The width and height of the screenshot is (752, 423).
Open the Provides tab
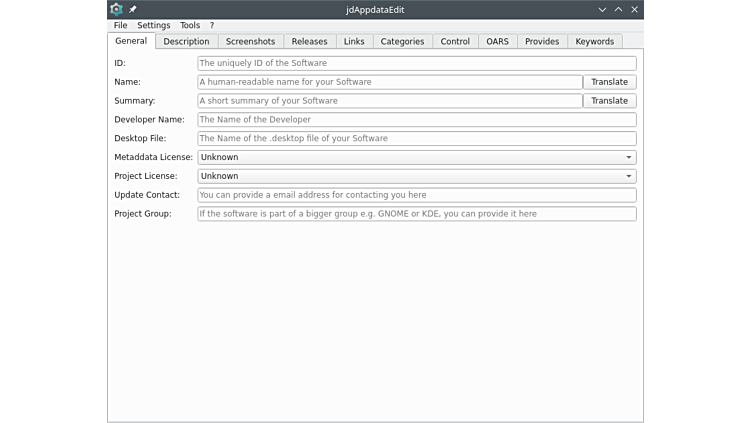click(x=542, y=41)
